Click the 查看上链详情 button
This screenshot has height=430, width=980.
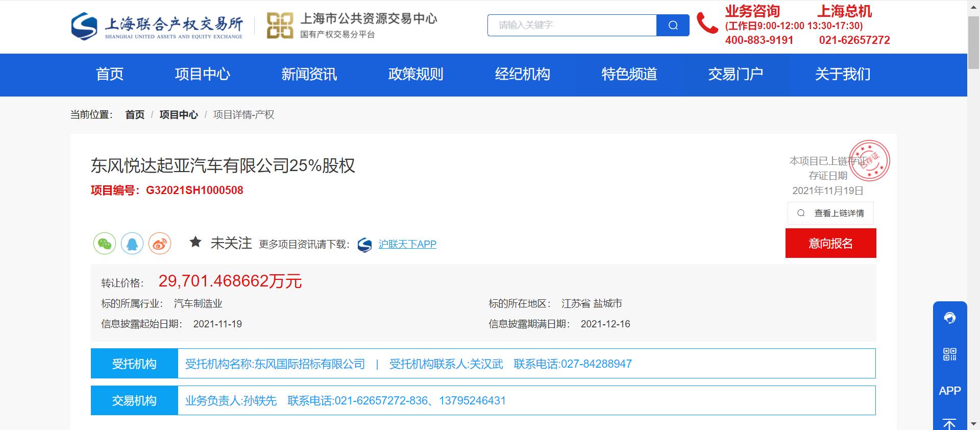830,213
